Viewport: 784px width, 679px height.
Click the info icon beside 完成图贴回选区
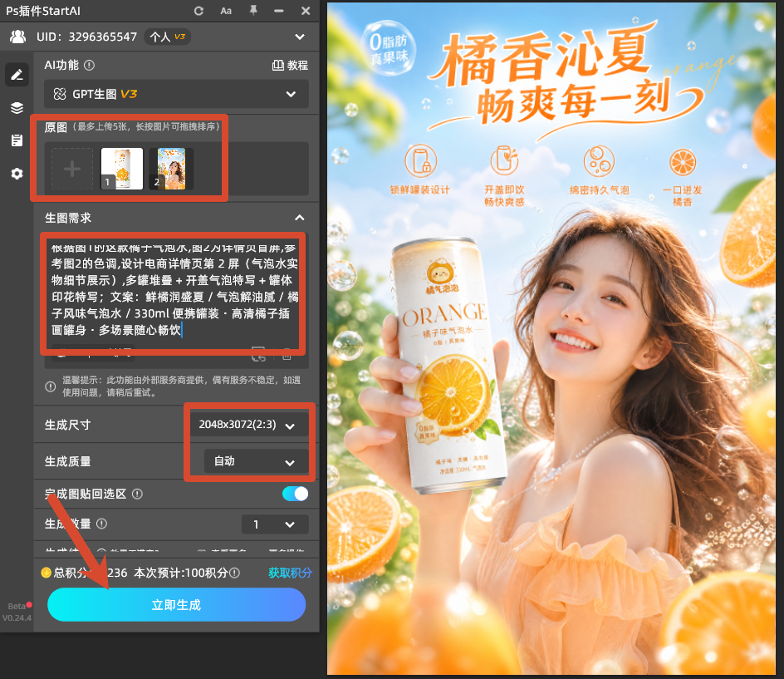tap(138, 494)
